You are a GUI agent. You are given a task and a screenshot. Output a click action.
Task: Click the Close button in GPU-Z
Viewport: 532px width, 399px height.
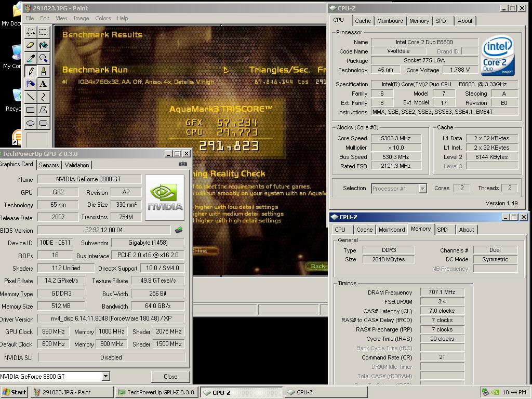coord(170,377)
